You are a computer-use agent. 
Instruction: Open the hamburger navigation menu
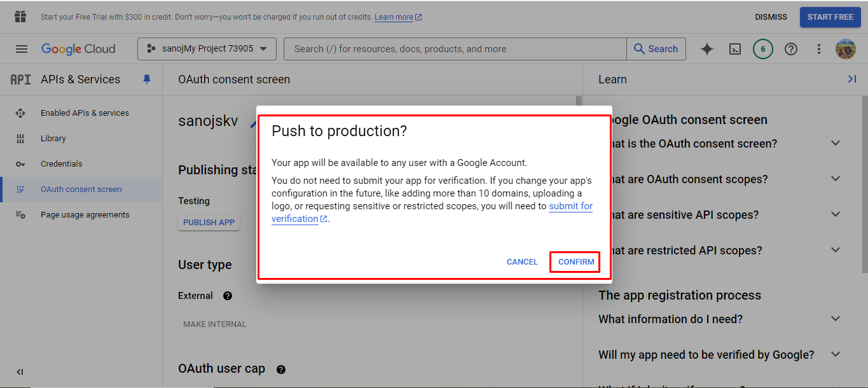[22, 49]
